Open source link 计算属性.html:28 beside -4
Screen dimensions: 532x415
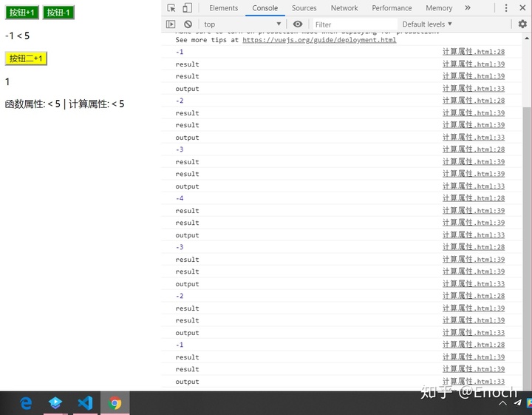474,198
